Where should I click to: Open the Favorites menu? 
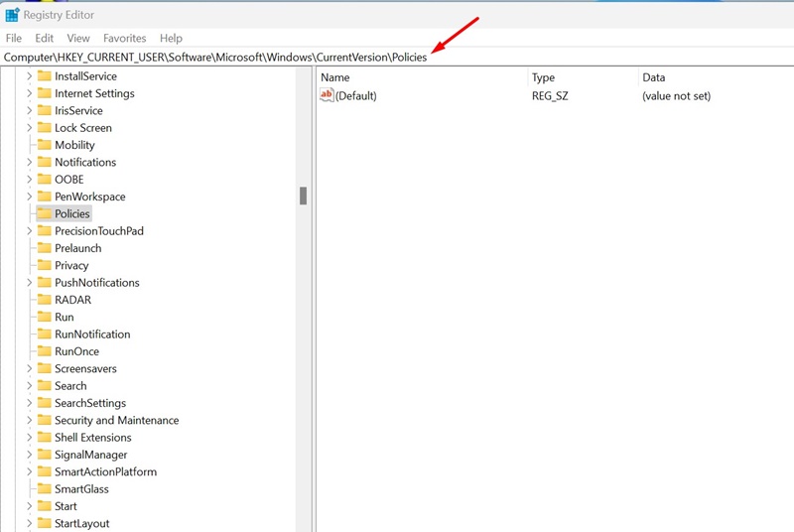[x=124, y=38]
